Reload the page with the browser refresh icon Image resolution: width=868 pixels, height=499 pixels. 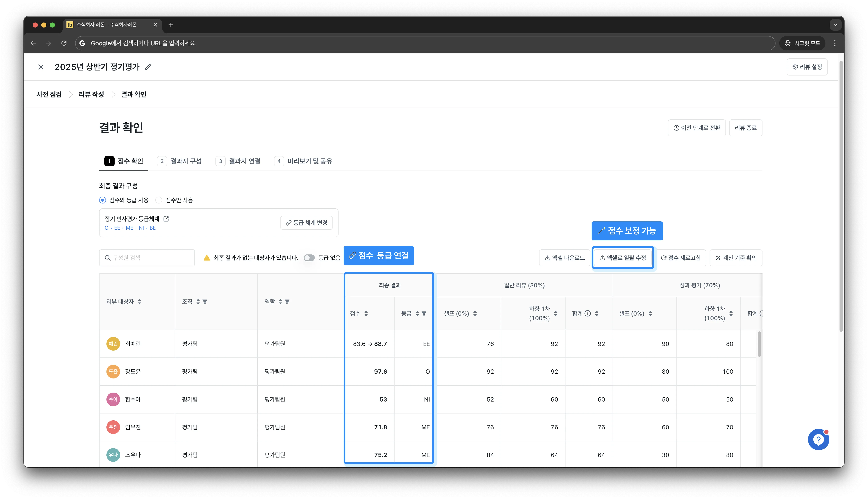[64, 43]
